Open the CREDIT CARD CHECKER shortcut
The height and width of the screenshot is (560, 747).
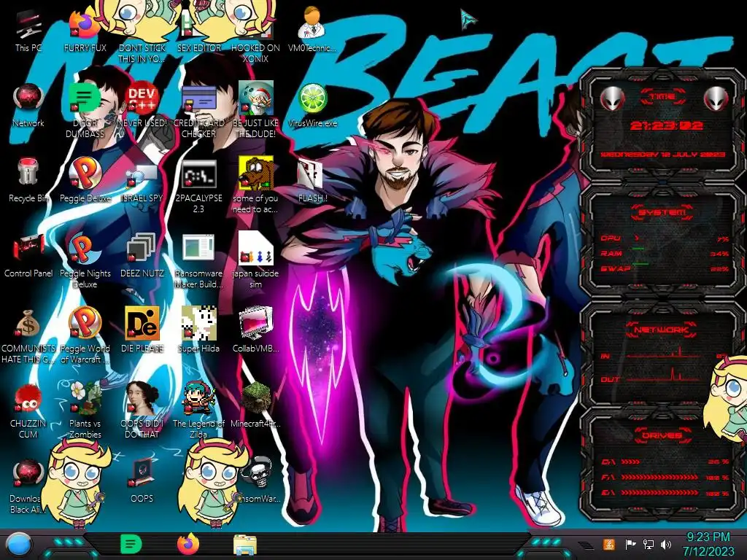coord(198,98)
